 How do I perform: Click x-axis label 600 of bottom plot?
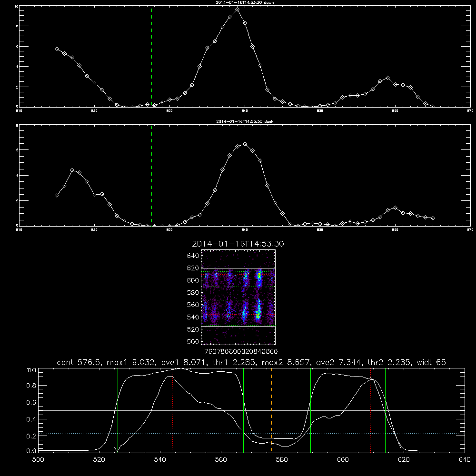[x=343, y=459]
